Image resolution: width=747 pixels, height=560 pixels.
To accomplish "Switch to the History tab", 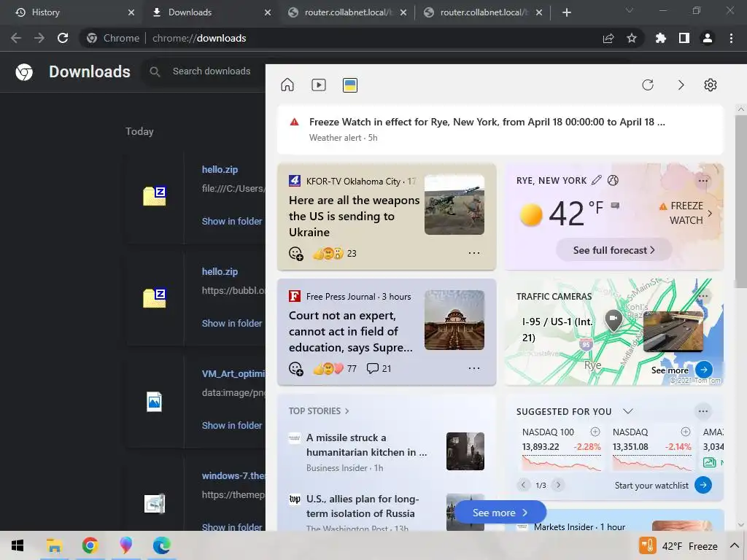I will pyautogui.click(x=72, y=12).
